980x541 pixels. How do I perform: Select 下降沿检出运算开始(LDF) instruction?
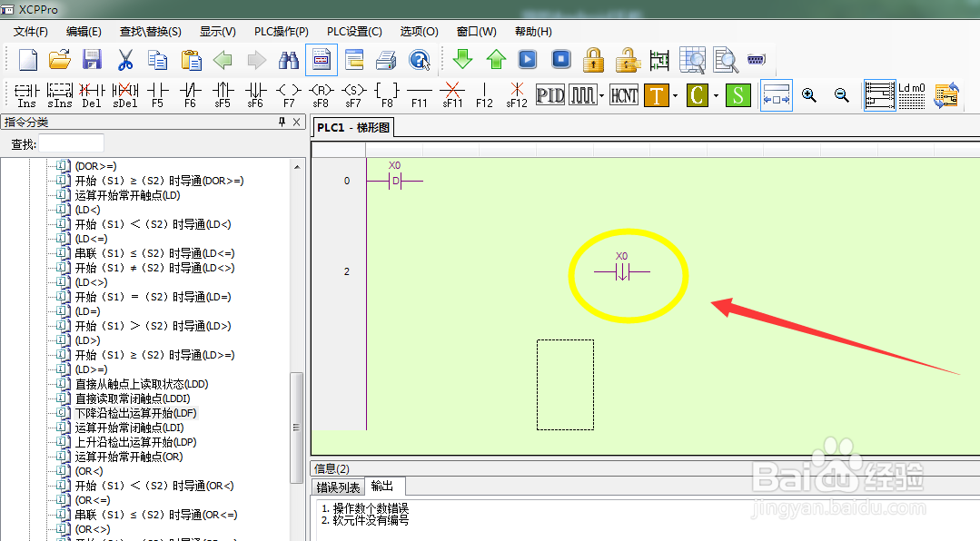click(135, 413)
